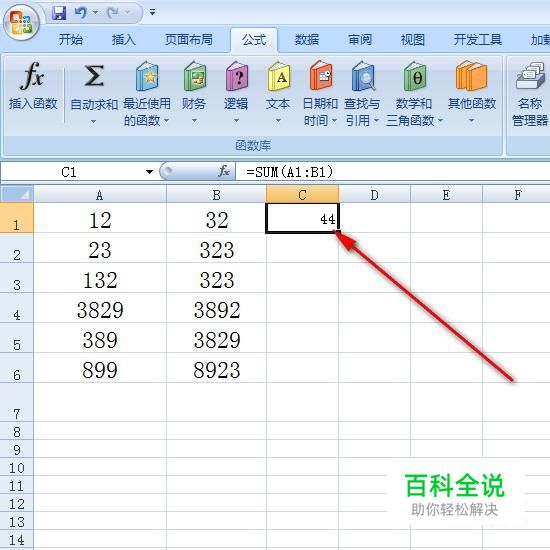Image resolution: width=550 pixels, height=550 pixels.
Task: Click the Insert Function fx ribbon icon
Action: [32, 75]
